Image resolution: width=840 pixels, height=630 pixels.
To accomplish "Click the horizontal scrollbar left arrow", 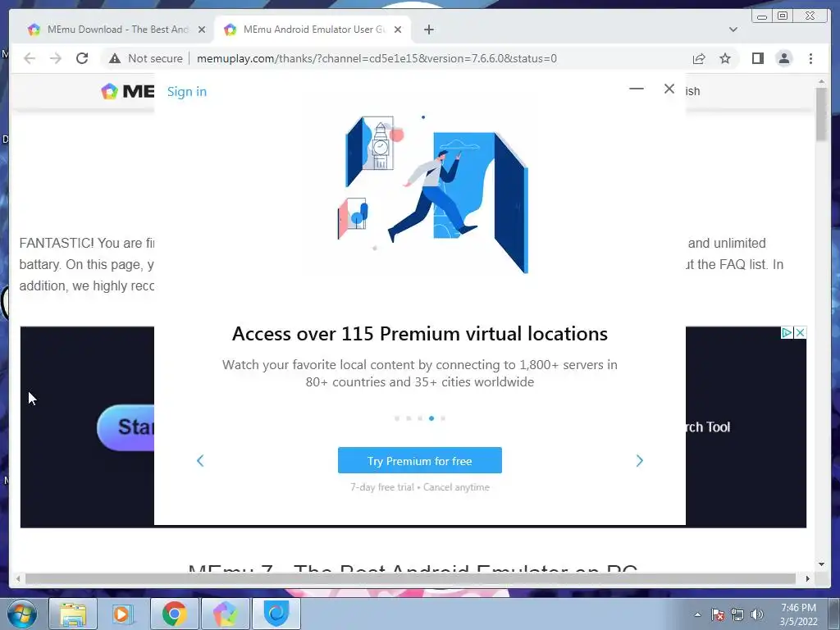I will (18, 578).
